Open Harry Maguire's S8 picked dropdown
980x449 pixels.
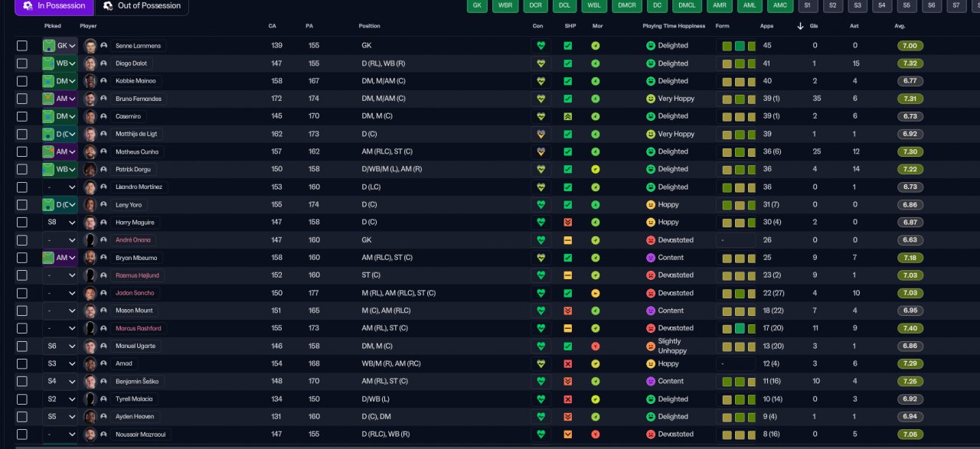point(60,223)
